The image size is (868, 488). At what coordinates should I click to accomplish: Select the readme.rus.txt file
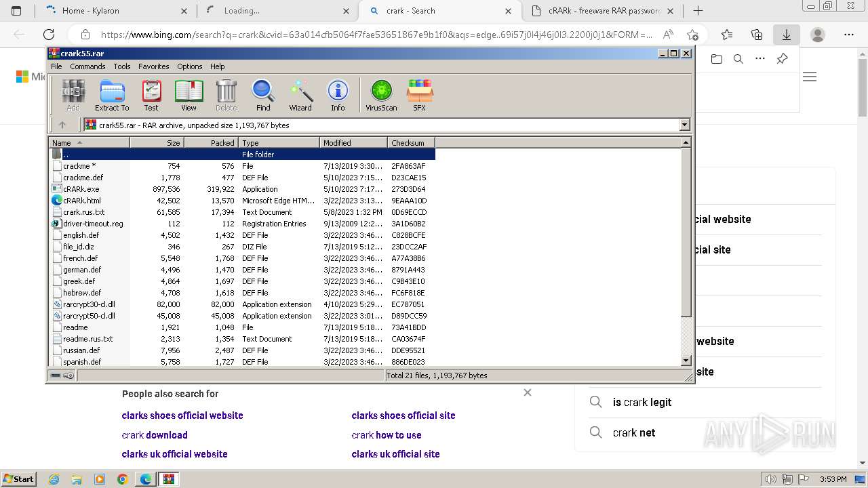(242, 339)
